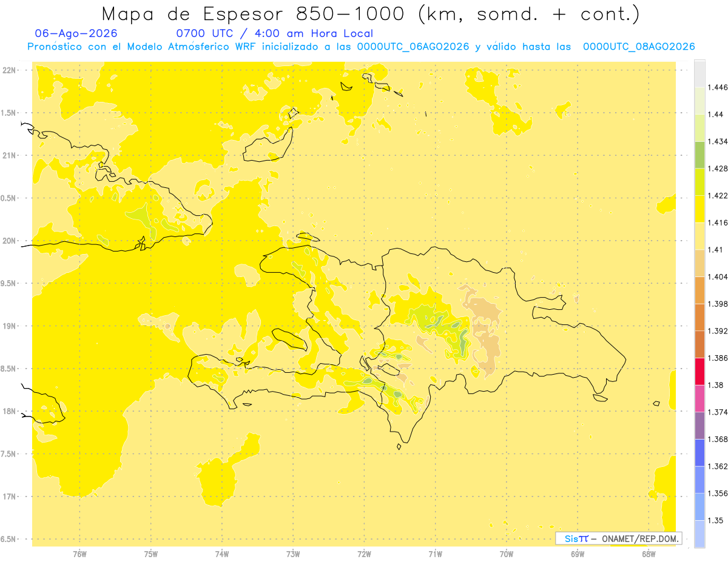Click the '1.392' colorbar value

pos(718,331)
